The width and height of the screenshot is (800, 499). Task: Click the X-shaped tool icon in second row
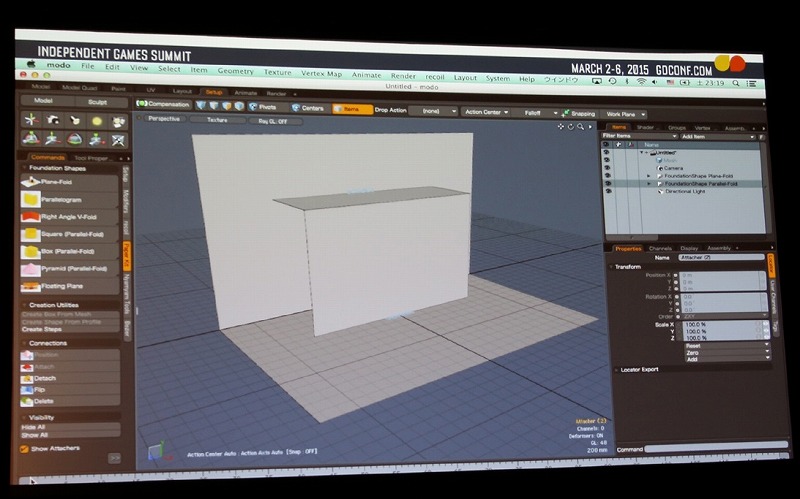[118, 140]
